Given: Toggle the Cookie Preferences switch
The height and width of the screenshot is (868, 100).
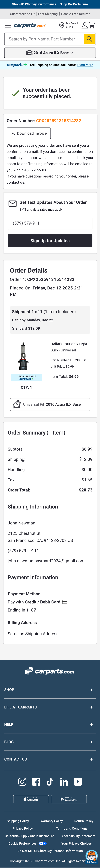Looking at the screenshot, I should click(x=42, y=843).
